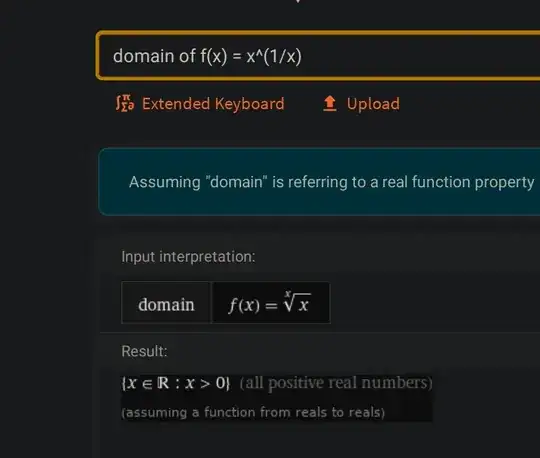
Task: Click the small chevron above the query box
Action: [x=298, y=1]
